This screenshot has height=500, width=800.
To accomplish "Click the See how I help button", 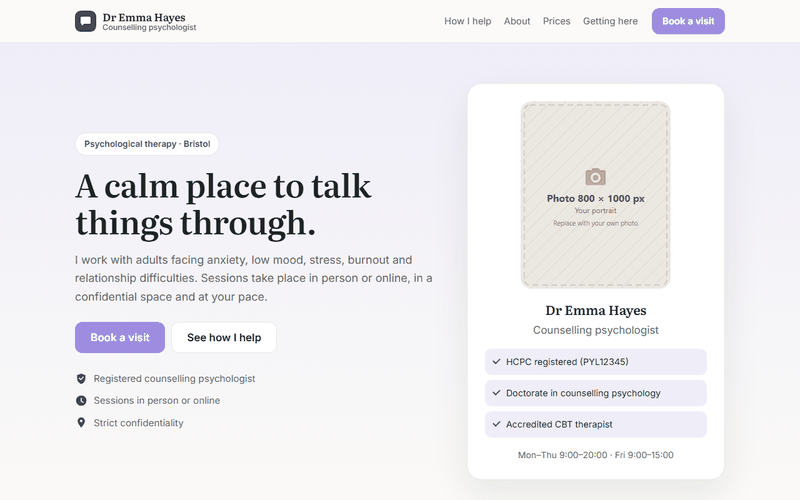I will 224,337.
